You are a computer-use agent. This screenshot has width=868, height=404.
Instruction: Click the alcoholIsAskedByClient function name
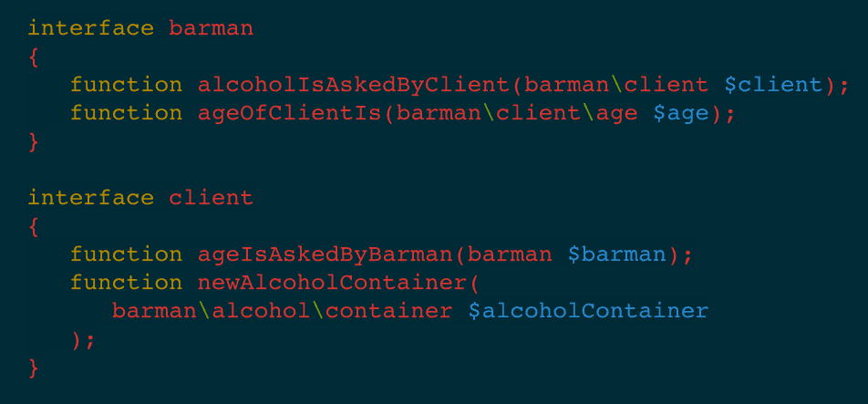coord(355,85)
